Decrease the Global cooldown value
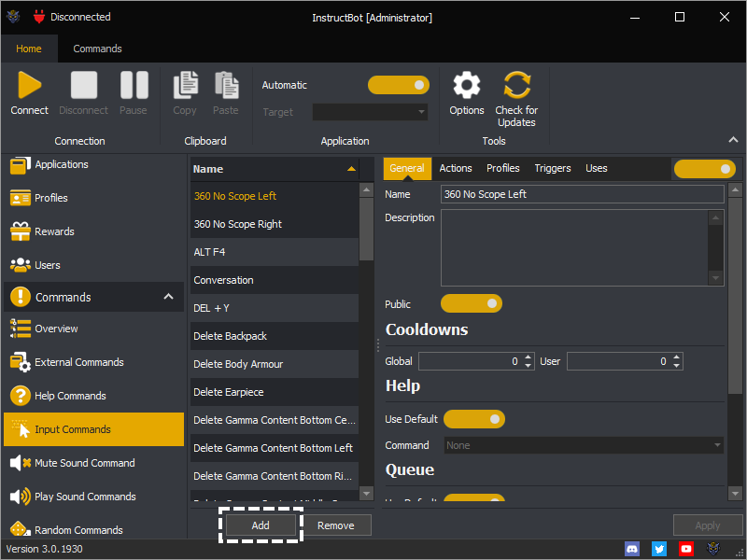 coord(528,365)
